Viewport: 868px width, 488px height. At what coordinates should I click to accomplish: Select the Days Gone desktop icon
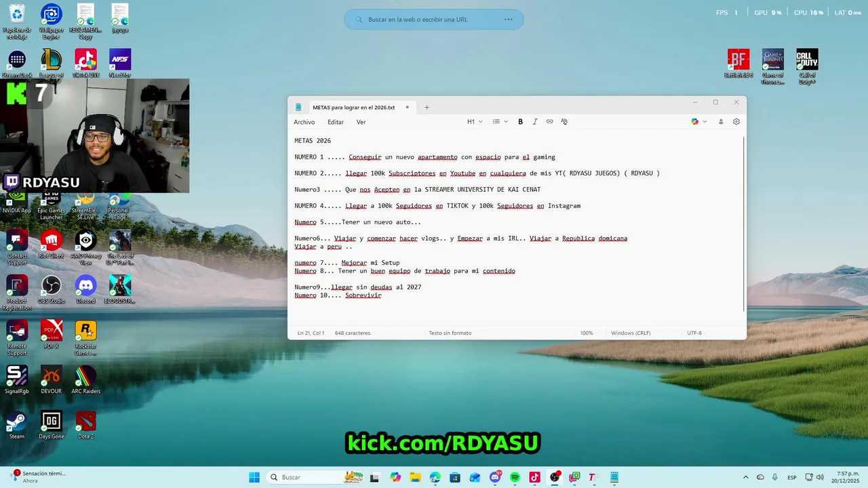tap(52, 425)
